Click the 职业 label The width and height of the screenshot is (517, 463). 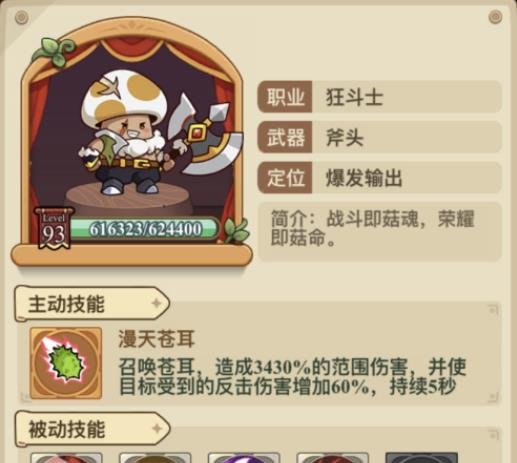coord(285,97)
